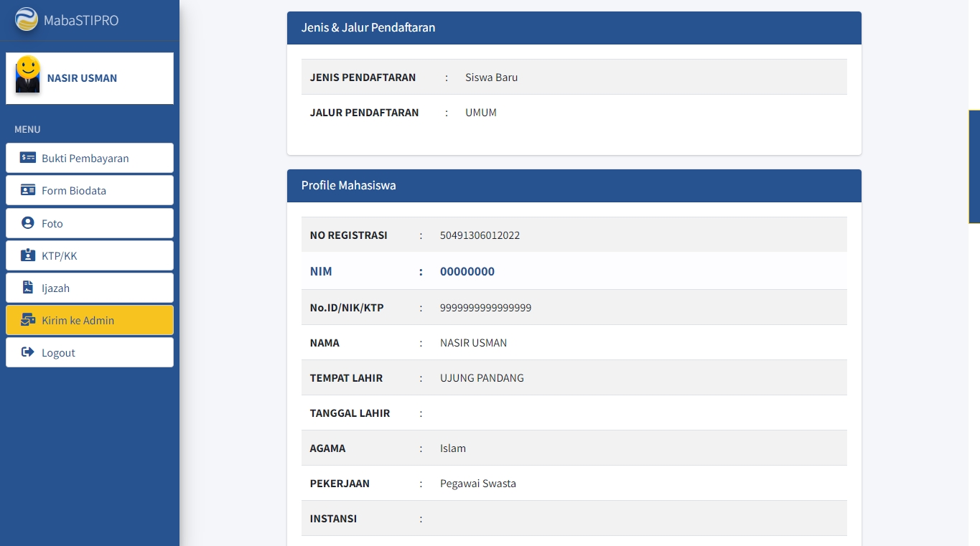
Task: Click the Jenis & Jalur Pendaftaran panel header
Action: [574, 28]
